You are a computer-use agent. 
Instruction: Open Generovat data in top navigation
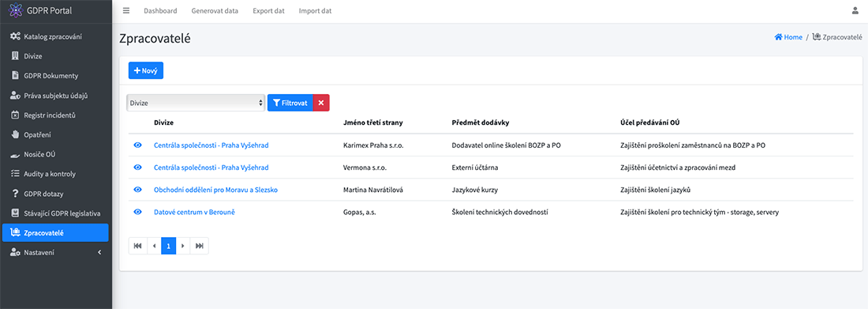215,10
